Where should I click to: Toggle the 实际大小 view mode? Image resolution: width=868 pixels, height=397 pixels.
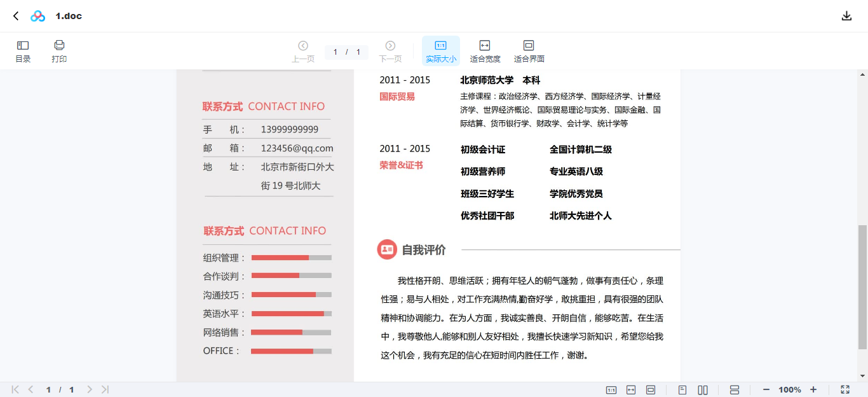pos(440,51)
